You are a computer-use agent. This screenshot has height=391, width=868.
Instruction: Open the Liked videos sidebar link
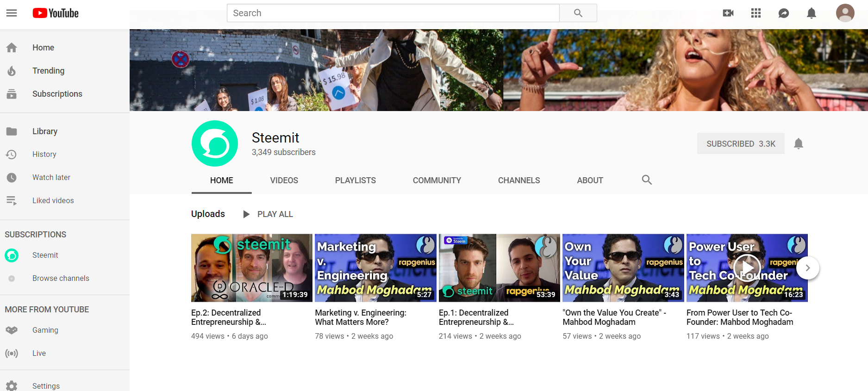click(x=53, y=200)
